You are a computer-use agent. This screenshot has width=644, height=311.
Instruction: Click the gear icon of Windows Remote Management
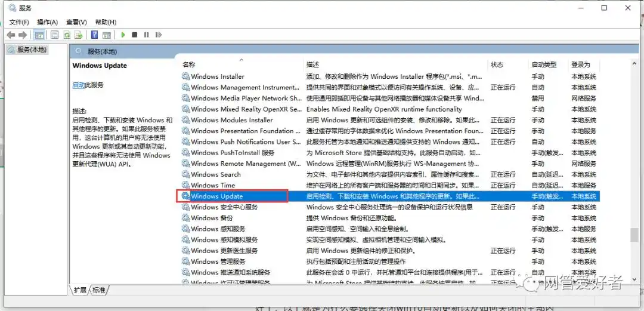point(185,164)
